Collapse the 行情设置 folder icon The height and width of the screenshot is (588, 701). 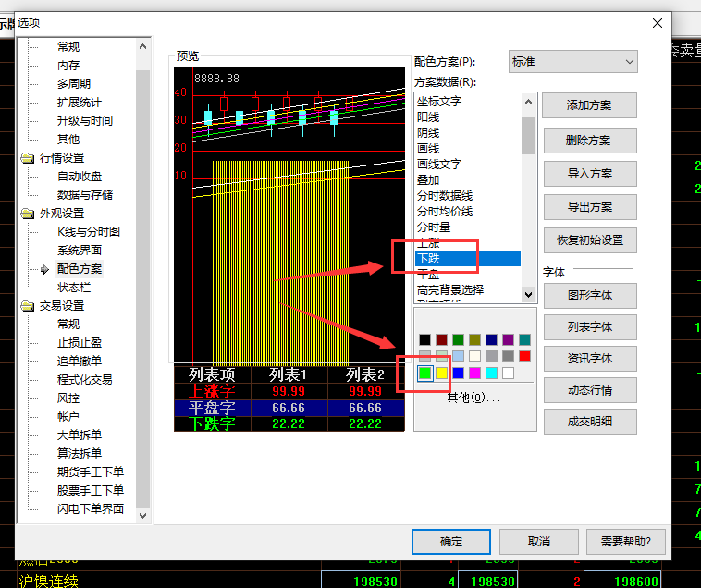point(28,158)
